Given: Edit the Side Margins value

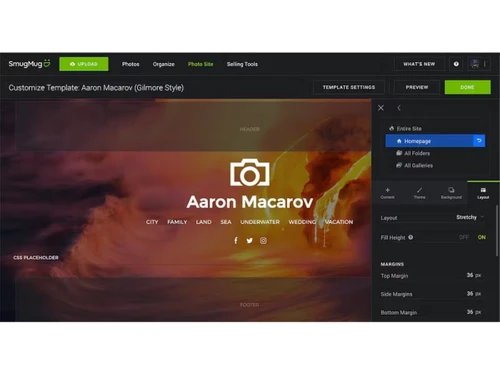Looking at the screenshot, I should [470, 294].
